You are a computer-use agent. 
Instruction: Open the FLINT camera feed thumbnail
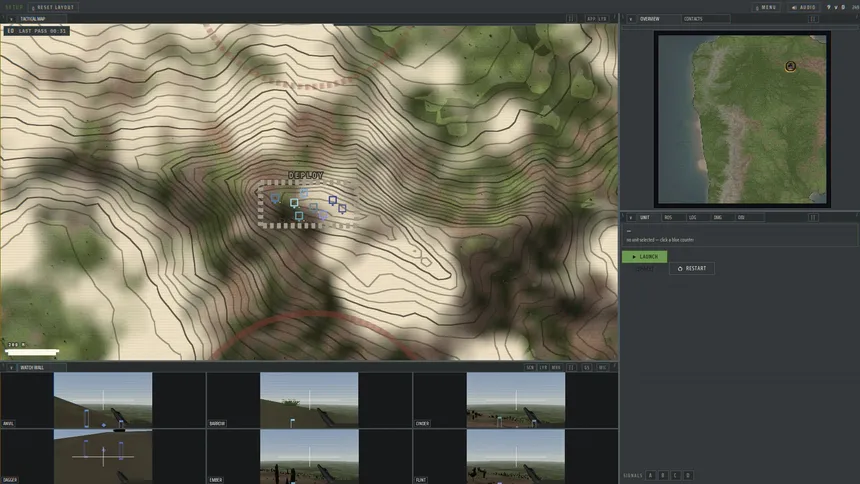point(516,457)
